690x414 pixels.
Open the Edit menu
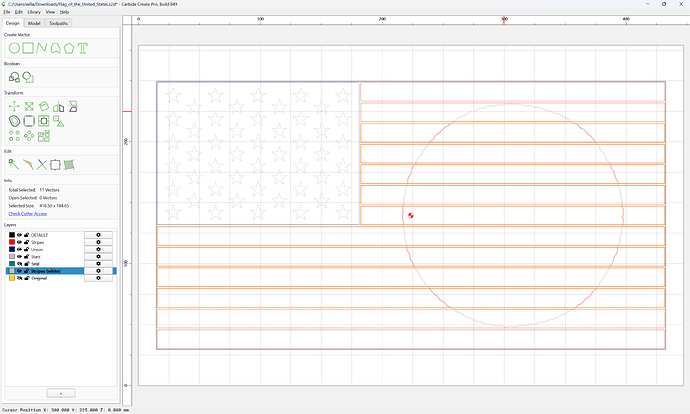(18, 12)
